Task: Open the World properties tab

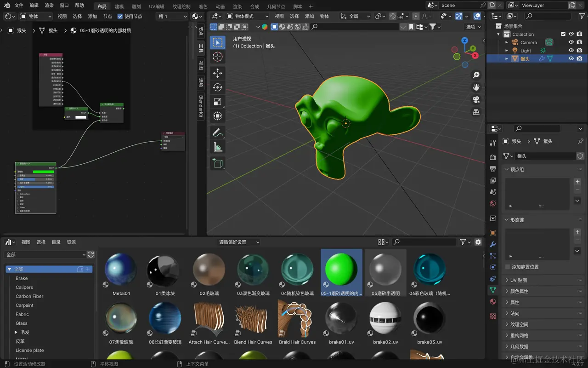Action: coord(493,203)
